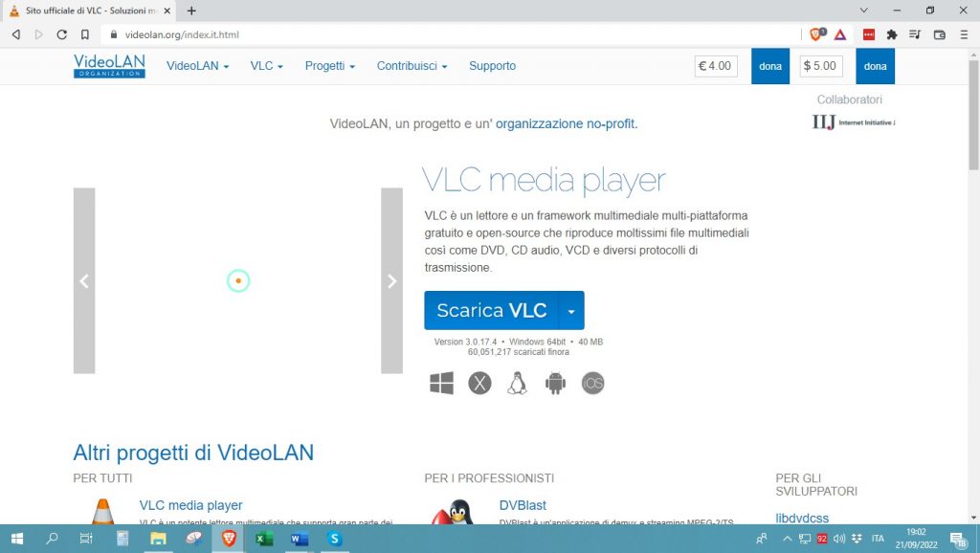
Task: Click inside the €4.00 donation amount field
Action: point(715,66)
